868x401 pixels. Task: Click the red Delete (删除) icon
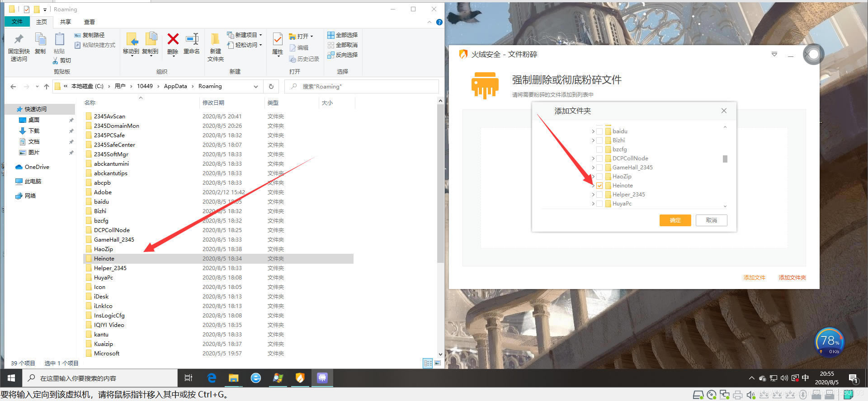(x=173, y=39)
